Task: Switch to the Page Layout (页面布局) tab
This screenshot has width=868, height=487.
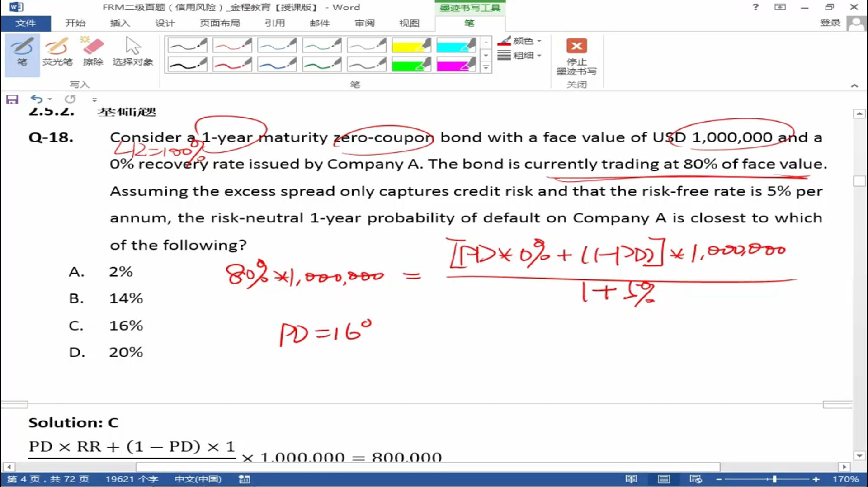Action: [220, 23]
